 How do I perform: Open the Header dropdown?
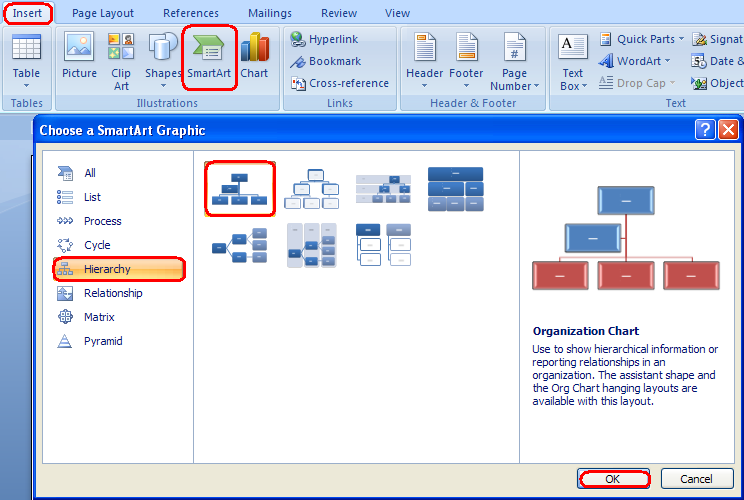click(425, 61)
